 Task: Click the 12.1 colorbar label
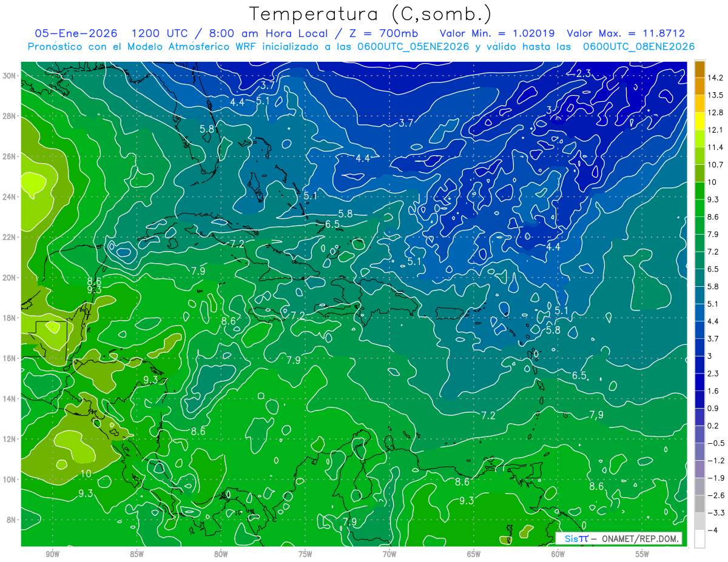pyautogui.click(x=715, y=130)
